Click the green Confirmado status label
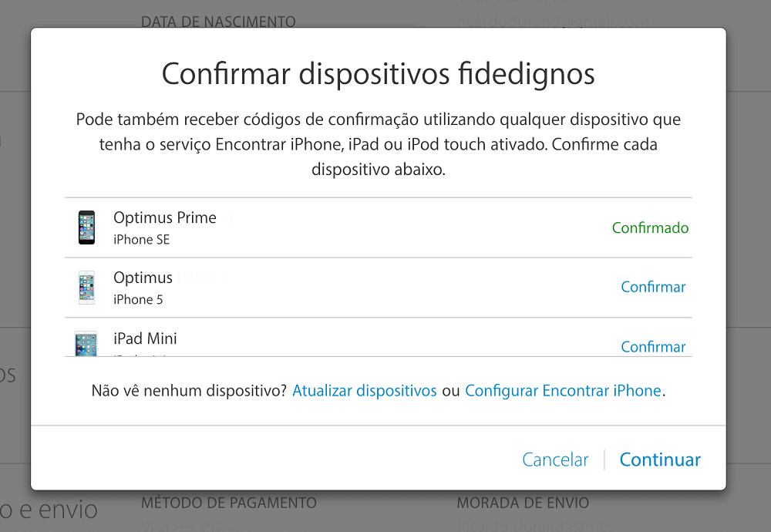 (650, 227)
